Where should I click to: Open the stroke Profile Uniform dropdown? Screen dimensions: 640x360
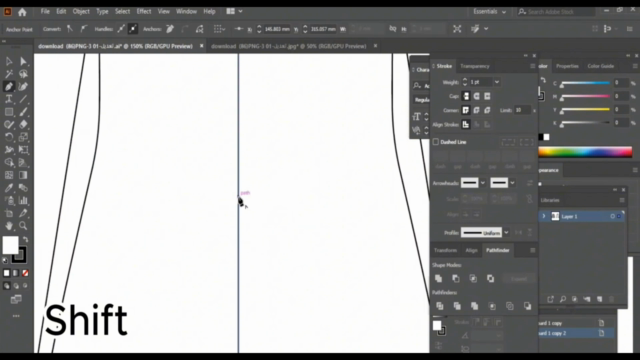click(506, 233)
